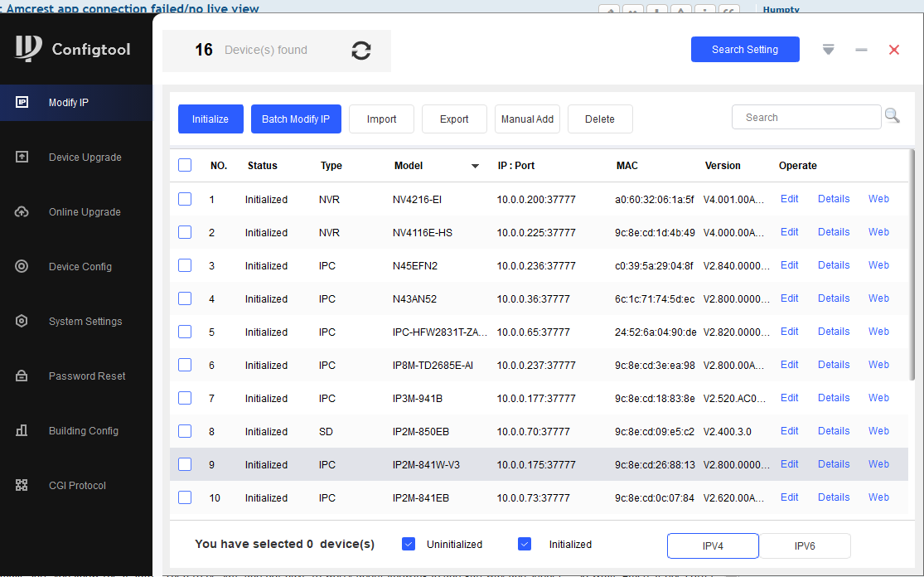The height and width of the screenshot is (577, 924).
Task: Open the Modify IP sidebar icon
Action: click(22, 102)
